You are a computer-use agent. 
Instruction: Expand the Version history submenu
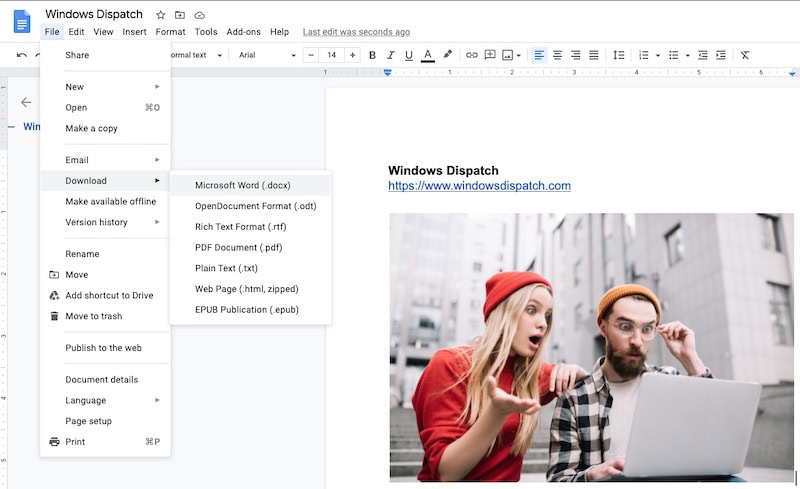pyautogui.click(x=105, y=222)
